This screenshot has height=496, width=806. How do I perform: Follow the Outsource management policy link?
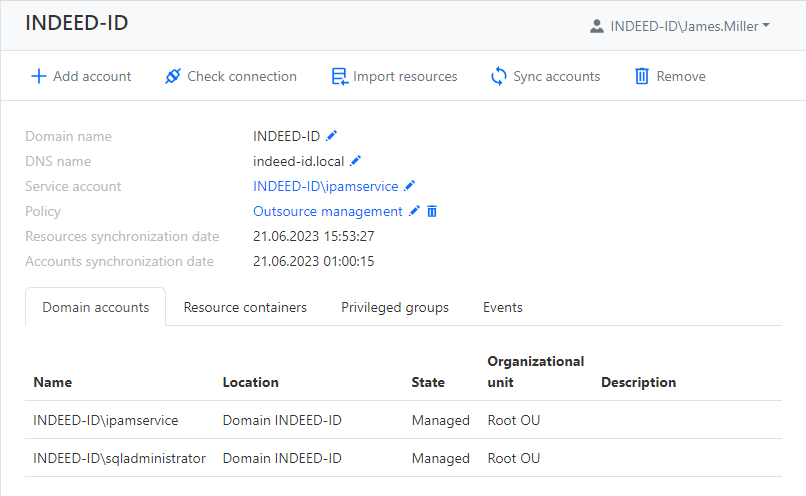(x=327, y=211)
